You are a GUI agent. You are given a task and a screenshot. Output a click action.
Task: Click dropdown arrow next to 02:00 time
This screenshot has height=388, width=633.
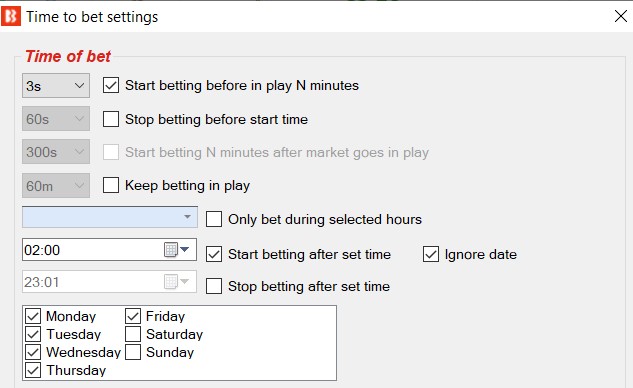pyautogui.click(x=185, y=250)
